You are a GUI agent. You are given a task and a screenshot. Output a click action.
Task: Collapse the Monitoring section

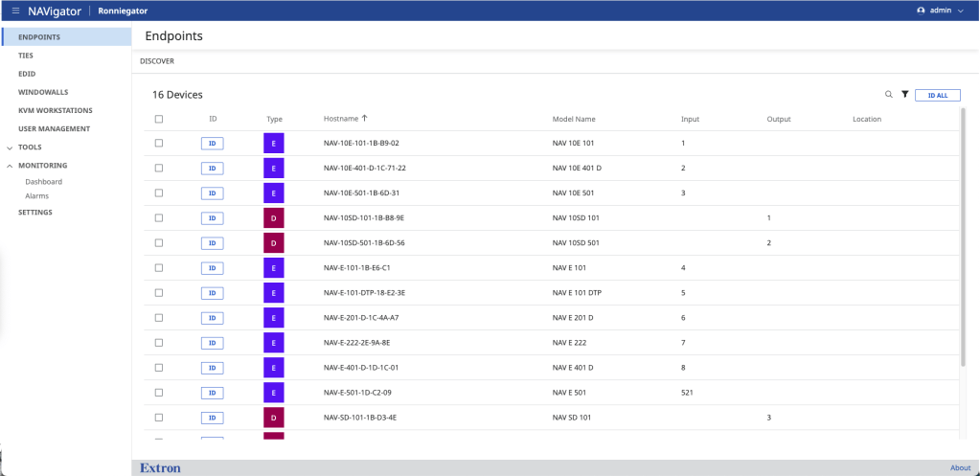pos(10,166)
